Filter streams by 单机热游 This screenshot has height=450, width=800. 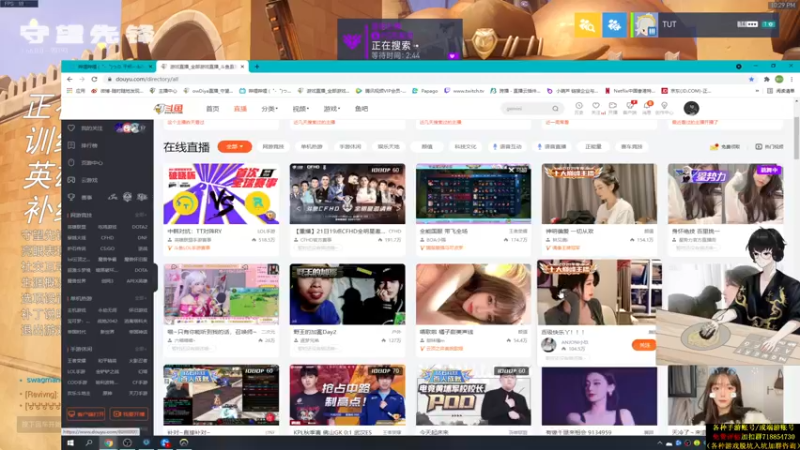tap(311, 146)
